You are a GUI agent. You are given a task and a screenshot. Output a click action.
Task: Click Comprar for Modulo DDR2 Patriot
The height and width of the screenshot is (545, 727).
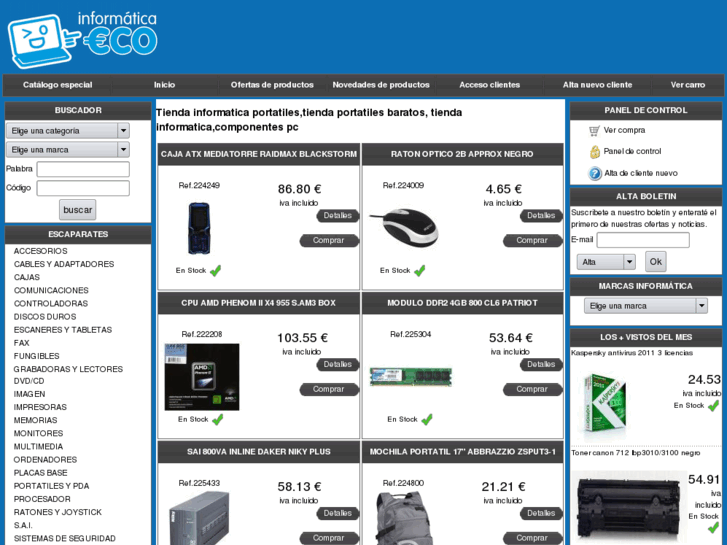532,390
